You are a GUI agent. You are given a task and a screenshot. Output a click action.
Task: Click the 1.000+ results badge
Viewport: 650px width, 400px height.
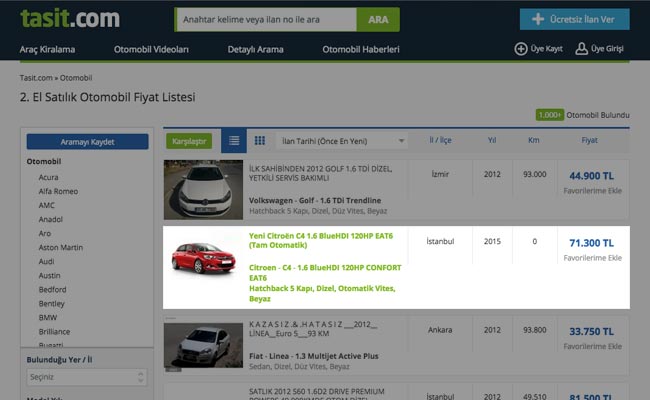click(550, 115)
